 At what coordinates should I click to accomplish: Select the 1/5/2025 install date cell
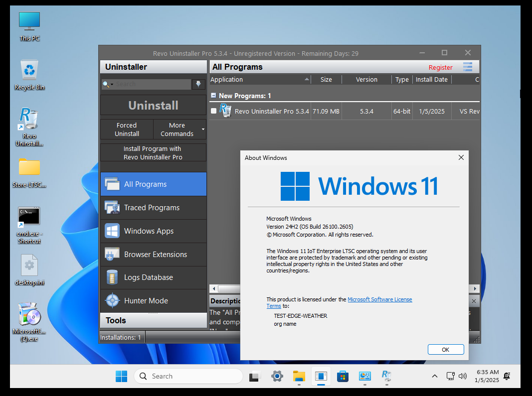432,111
